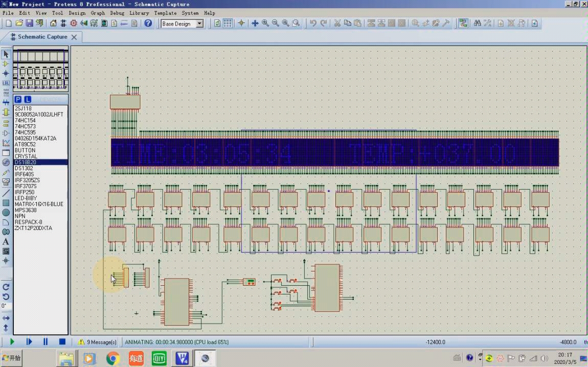Viewport: 588px width, 367px height.
Task: Pause the running simulation
Action: pos(46,341)
